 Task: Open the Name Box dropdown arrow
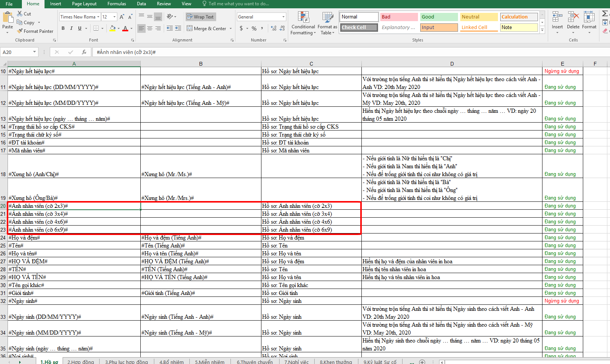pyautogui.click(x=34, y=52)
